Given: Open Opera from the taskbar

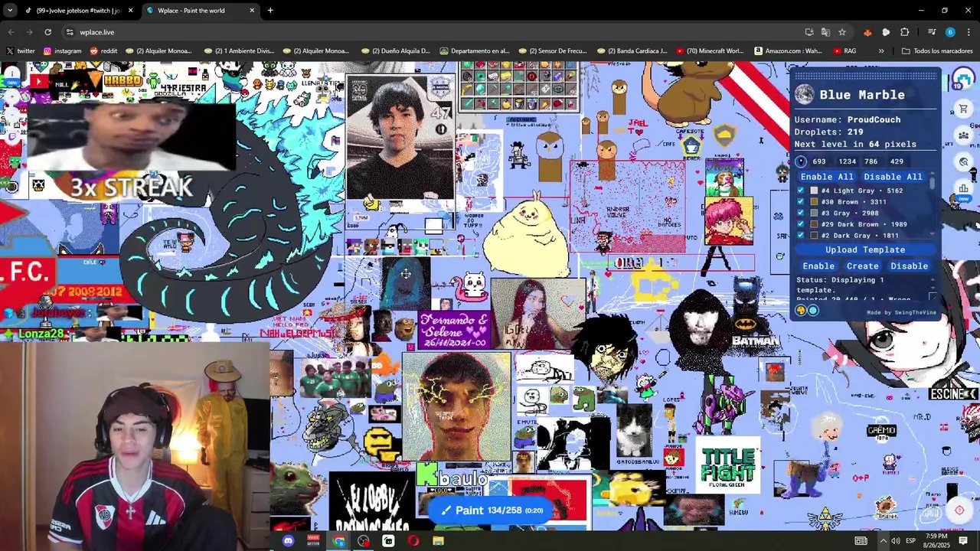Looking at the screenshot, I should coord(413,541).
